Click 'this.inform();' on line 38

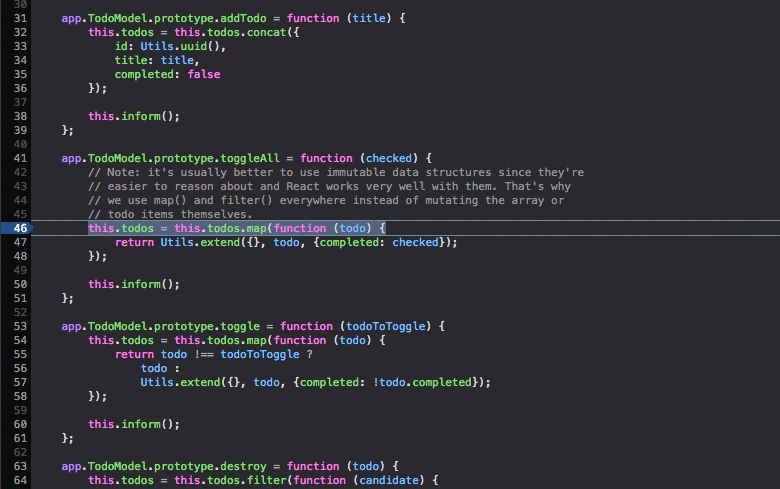coord(134,116)
